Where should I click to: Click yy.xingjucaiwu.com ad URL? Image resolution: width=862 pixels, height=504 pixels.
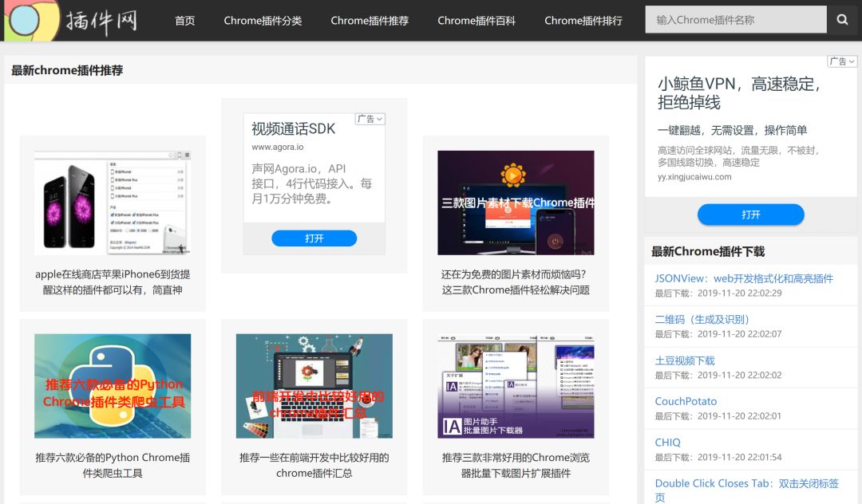[694, 177]
